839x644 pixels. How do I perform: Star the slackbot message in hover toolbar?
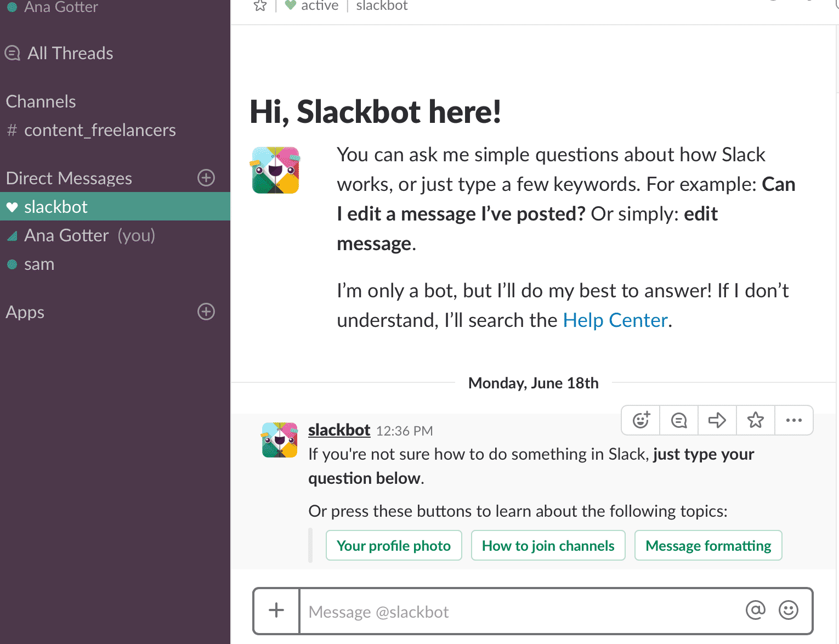(756, 420)
